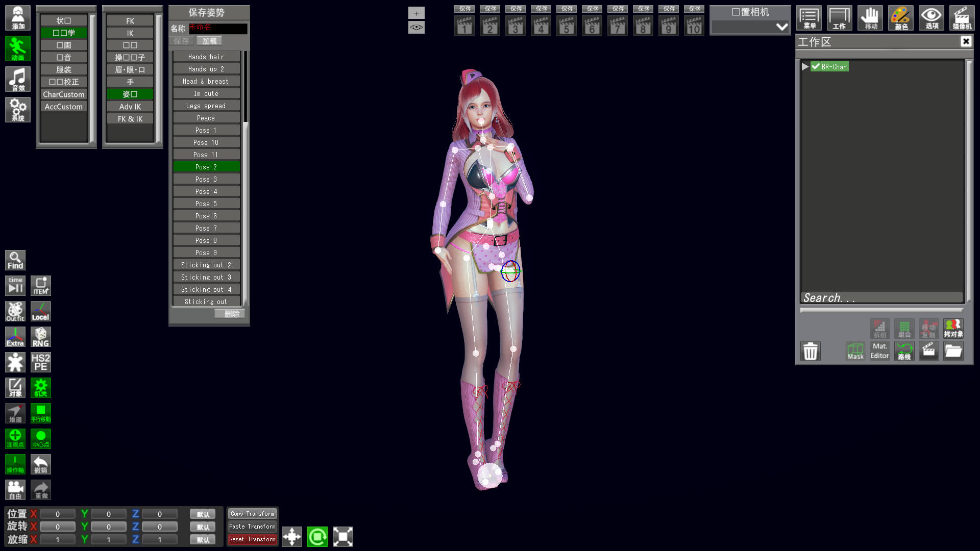Click the RNG dice icon
Viewport: 980px width, 551px height.
coord(41,337)
